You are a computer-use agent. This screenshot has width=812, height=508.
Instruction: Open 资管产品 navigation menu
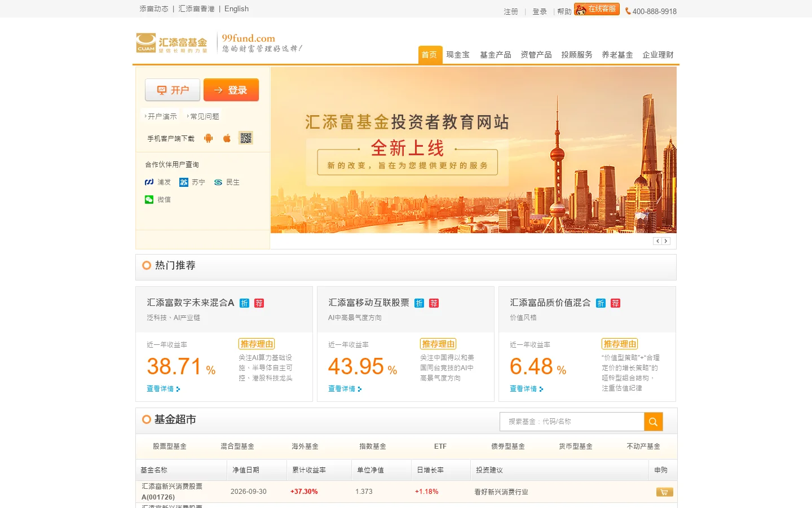coord(536,55)
